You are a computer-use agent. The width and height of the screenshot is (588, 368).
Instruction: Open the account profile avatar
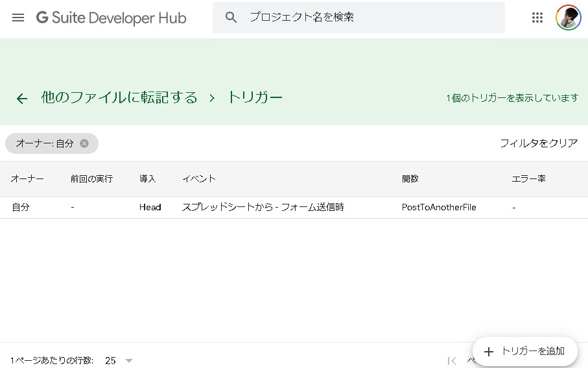(x=568, y=18)
